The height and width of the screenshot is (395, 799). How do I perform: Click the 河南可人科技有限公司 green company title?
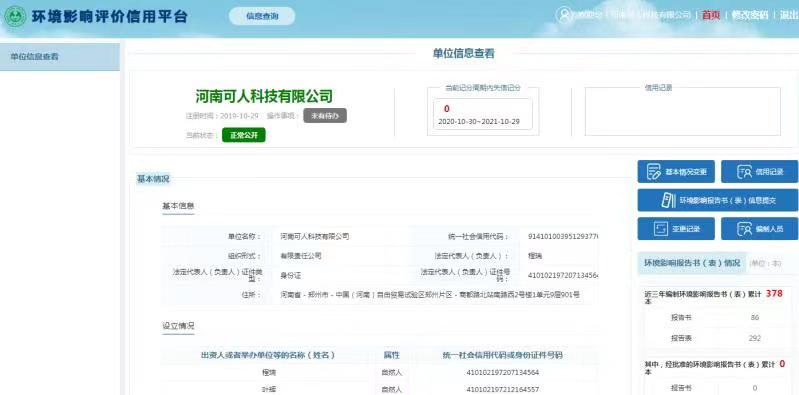264,96
